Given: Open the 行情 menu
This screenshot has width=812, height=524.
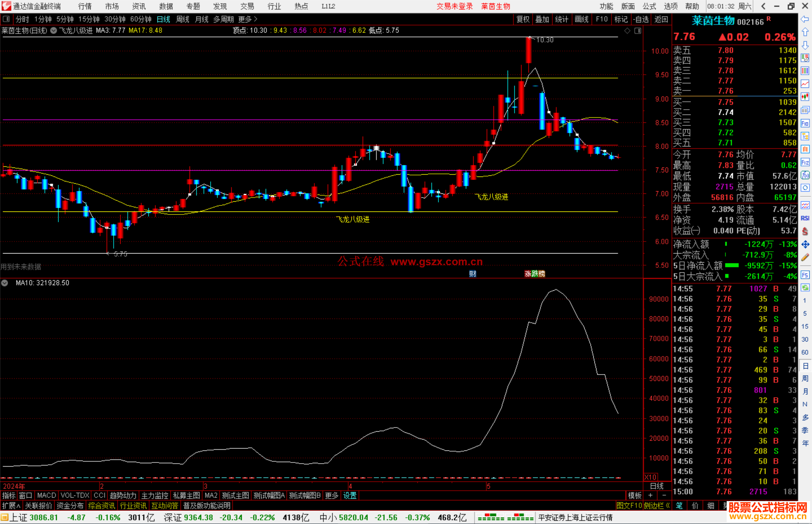Looking at the screenshot, I should [x=85, y=6].
